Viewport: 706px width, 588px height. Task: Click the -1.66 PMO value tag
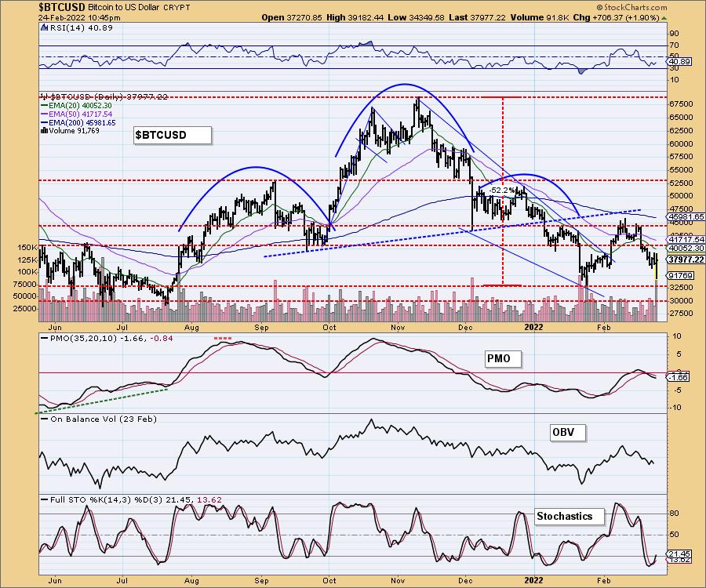679,377
